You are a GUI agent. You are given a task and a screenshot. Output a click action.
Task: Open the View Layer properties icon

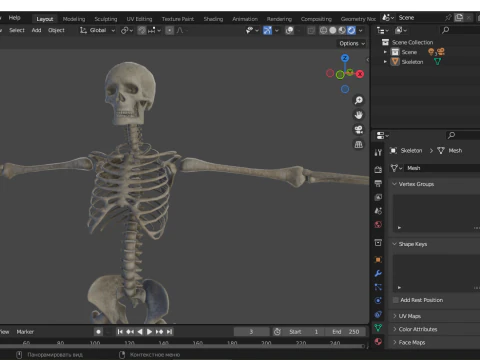(x=378, y=197)
